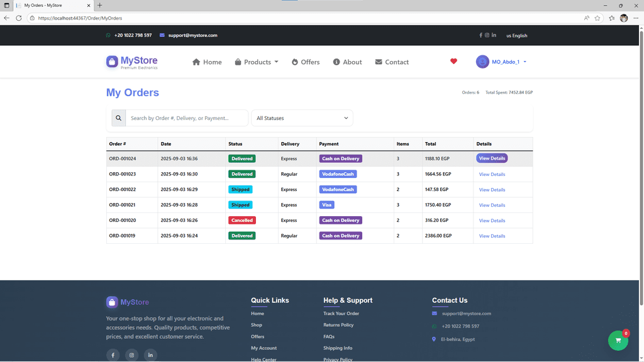This screenshot has height=362, width=644.
Task: Expand the All Statuses filter dropdown
Action: (302, 118)
